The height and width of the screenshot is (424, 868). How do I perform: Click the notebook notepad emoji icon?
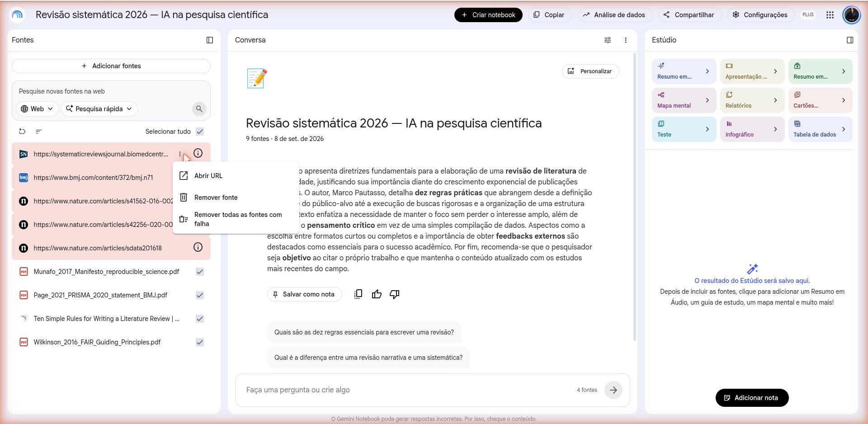[257, 78]
